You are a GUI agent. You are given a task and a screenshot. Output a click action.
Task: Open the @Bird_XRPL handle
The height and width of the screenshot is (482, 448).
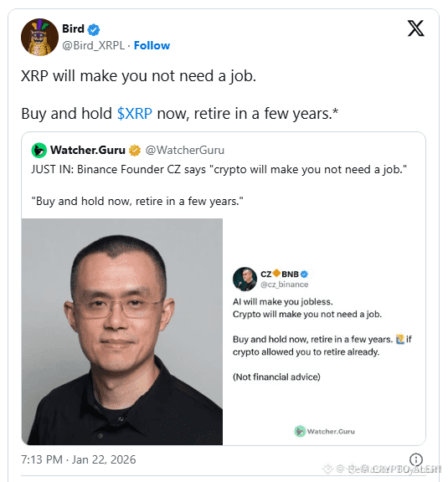(93, 45)
